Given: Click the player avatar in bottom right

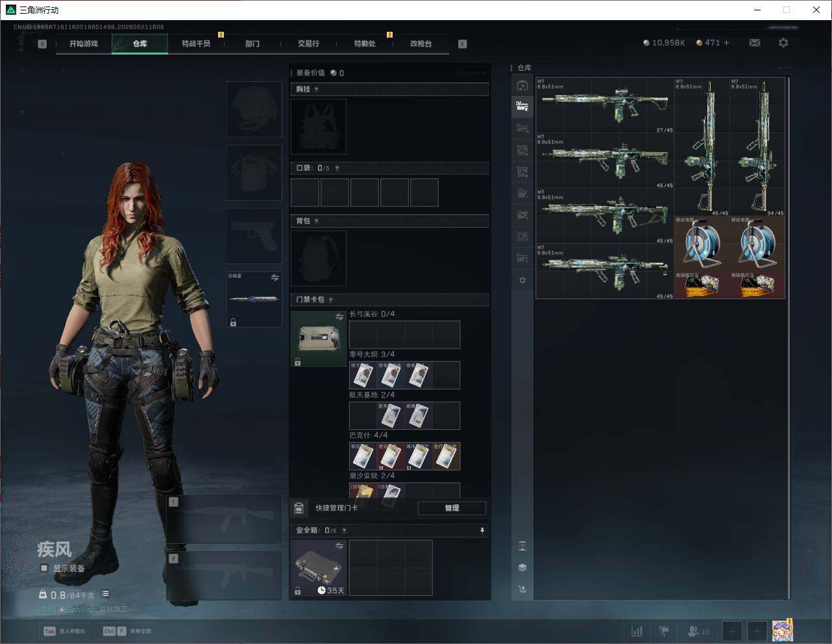Looking at the screenshot, I should coord(782,630).
